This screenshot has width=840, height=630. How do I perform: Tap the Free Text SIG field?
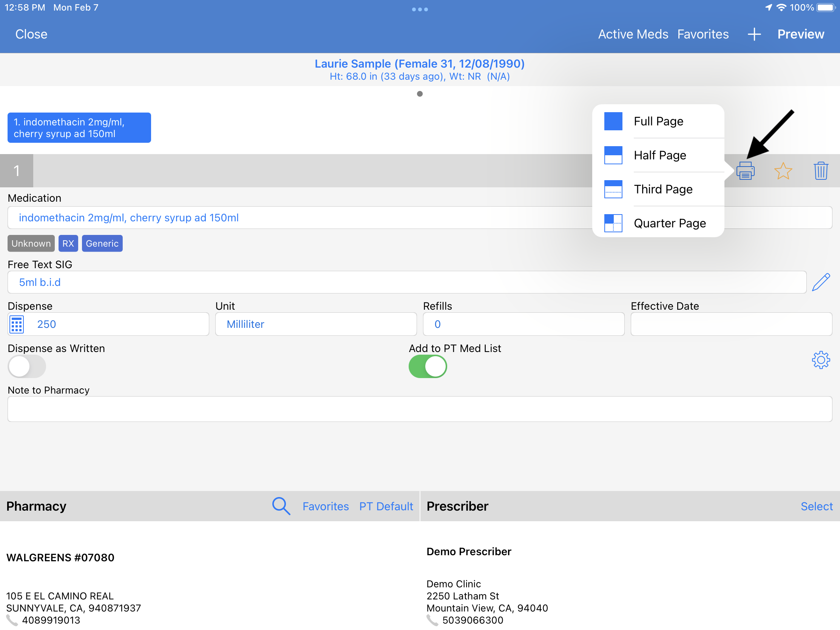tap(407, 282)
